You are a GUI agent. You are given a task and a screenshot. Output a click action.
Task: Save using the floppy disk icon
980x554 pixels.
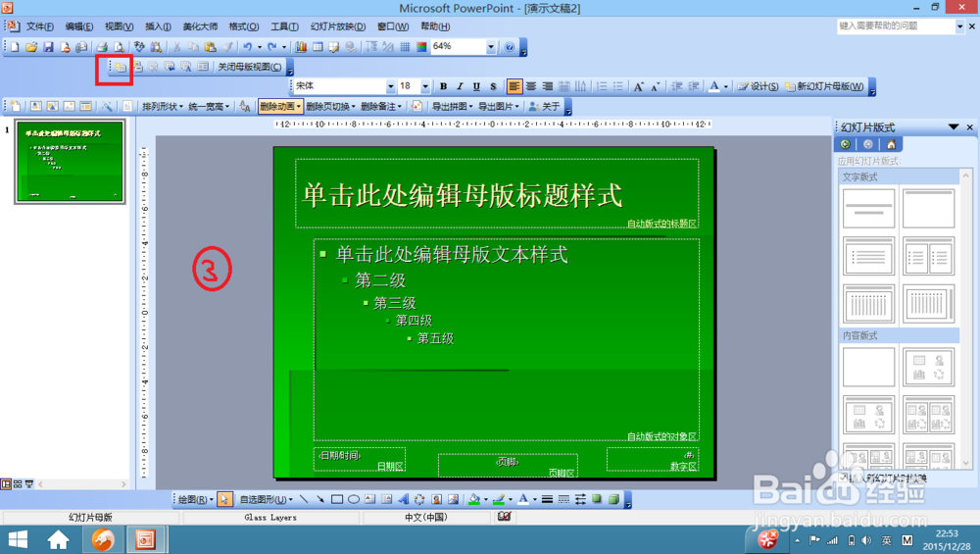[48, 47]
